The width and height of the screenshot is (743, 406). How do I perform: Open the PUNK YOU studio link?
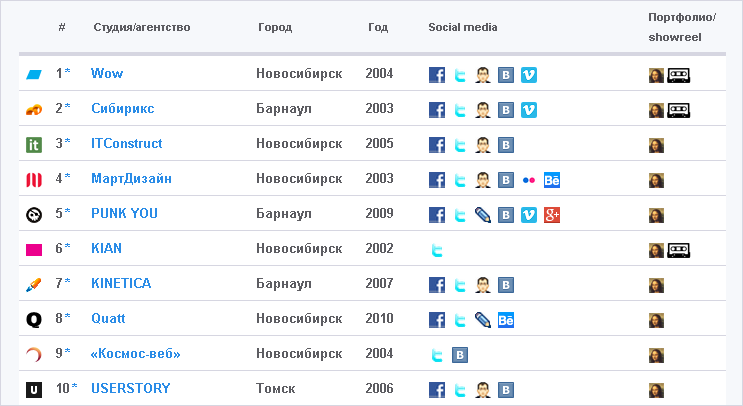click(x=124, y=213)
